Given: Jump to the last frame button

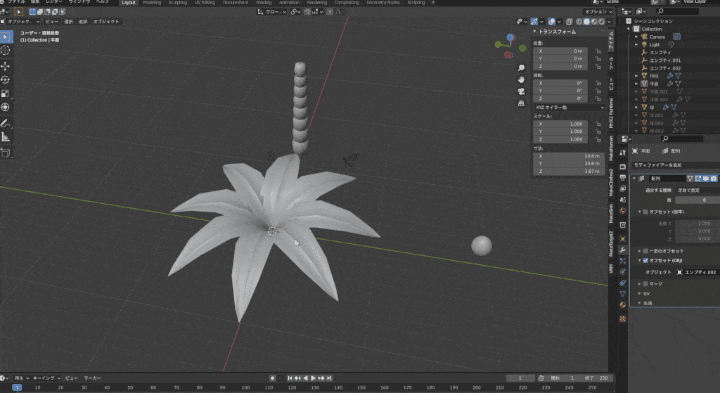Looking at the screenshot, I should pyautogui.click(x=329, y=378).
